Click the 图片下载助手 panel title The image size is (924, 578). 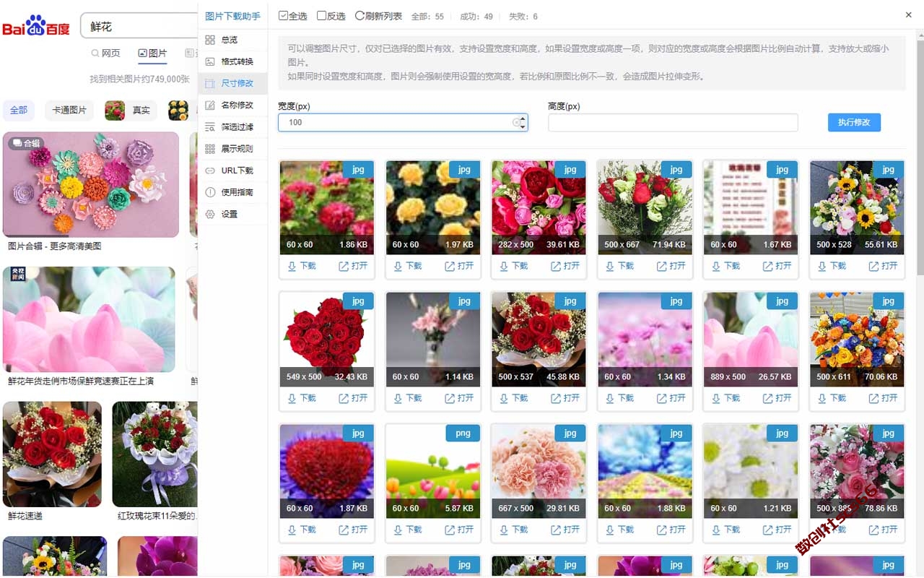[232, 16]
